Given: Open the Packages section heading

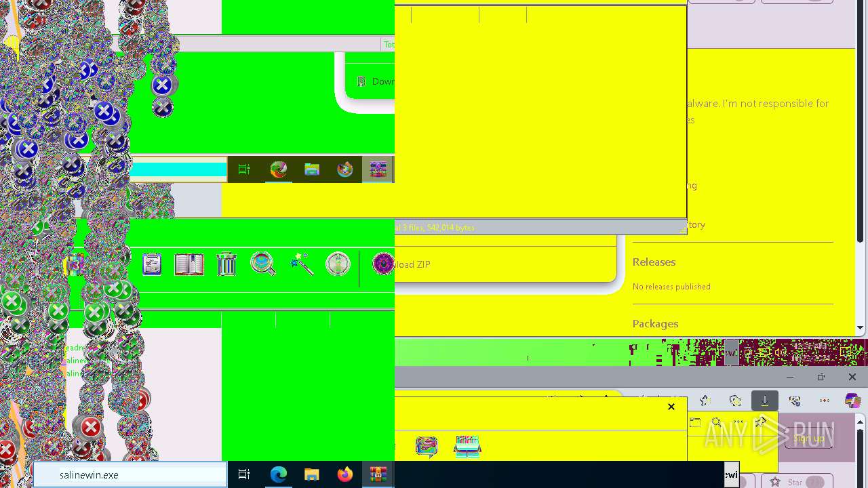Looking at the screenshot, I should [x=655, y=324].
